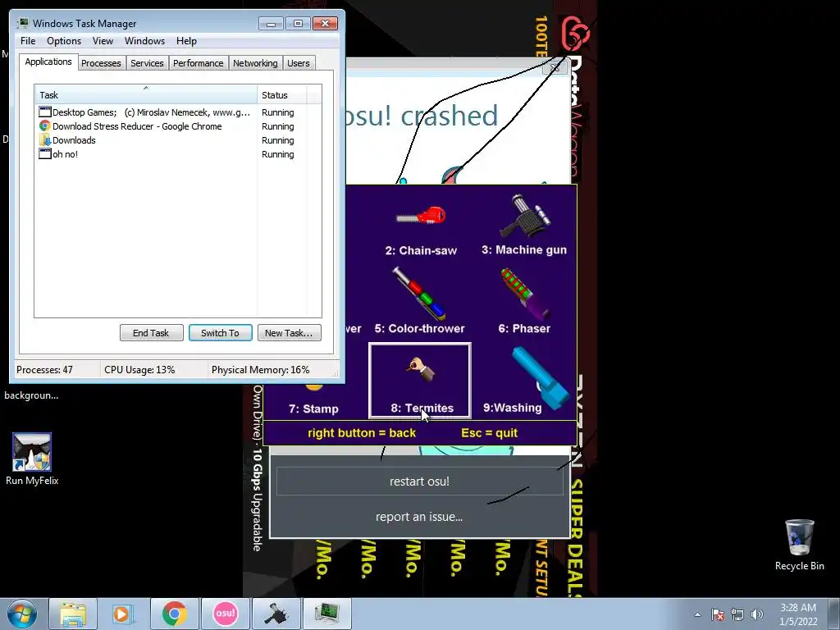Select the Phaser weapon icon
Screen dimensions: 840x630
click(526, 294)
